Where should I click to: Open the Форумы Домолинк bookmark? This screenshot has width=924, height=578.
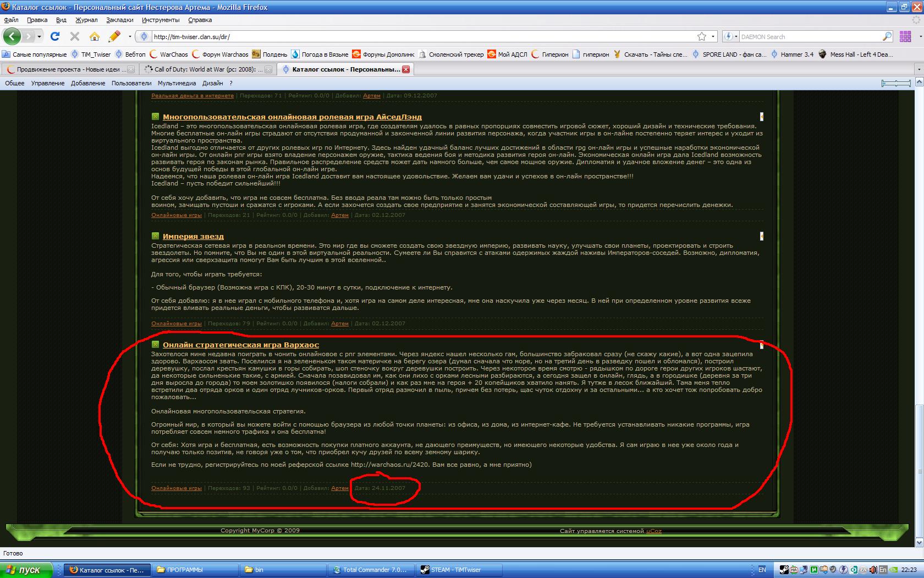[x=383, y=54]
